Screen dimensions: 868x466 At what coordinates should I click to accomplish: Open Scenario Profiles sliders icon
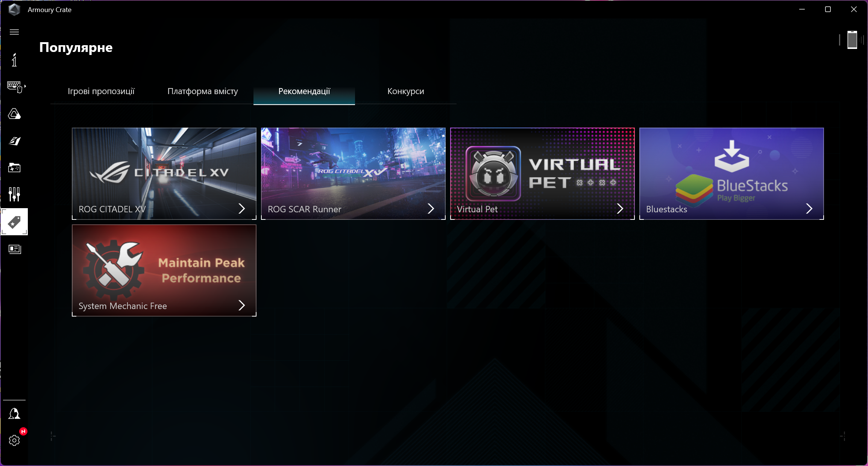coord(14,194)
